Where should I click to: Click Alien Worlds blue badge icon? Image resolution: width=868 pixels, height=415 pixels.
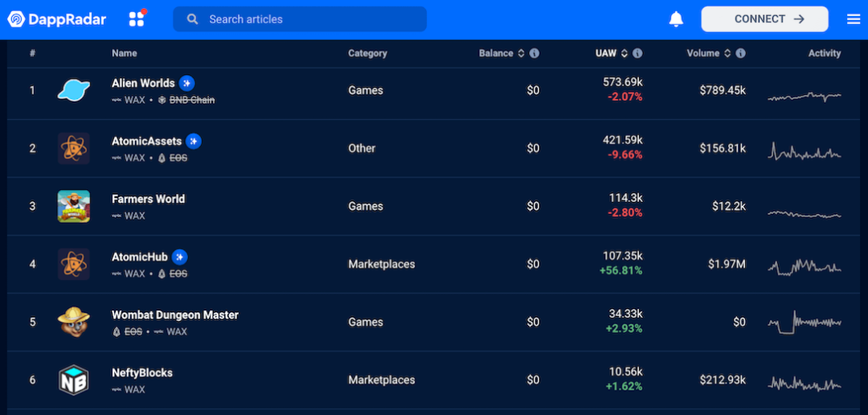tap(186, 83)
